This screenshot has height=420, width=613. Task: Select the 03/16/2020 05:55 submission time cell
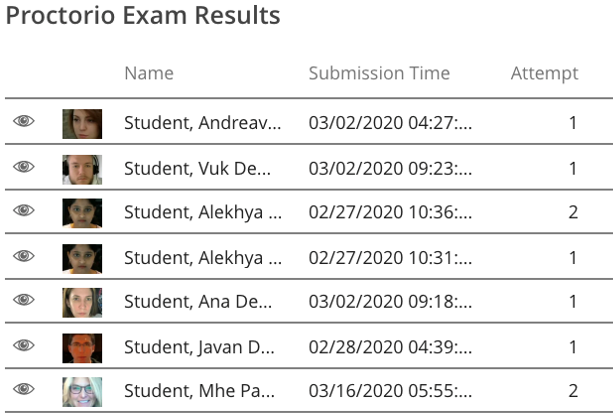point(390,392)
